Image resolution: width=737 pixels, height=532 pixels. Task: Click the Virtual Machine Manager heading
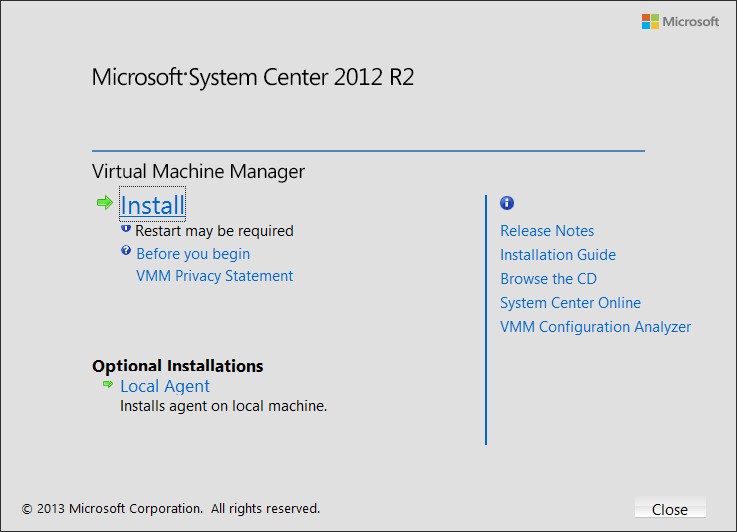coord(198,172)
